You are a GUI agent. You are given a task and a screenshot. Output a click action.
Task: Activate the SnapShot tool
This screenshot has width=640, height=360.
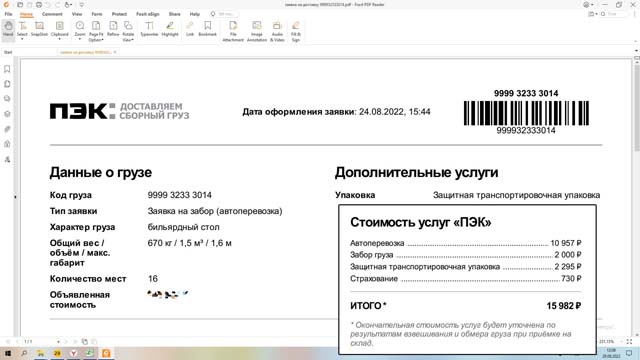pos(39,29)
